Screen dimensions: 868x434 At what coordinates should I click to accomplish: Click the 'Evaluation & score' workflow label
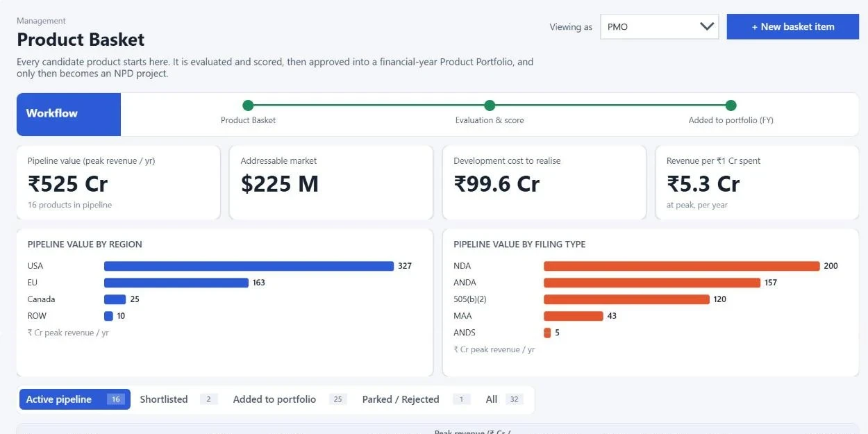490,120
